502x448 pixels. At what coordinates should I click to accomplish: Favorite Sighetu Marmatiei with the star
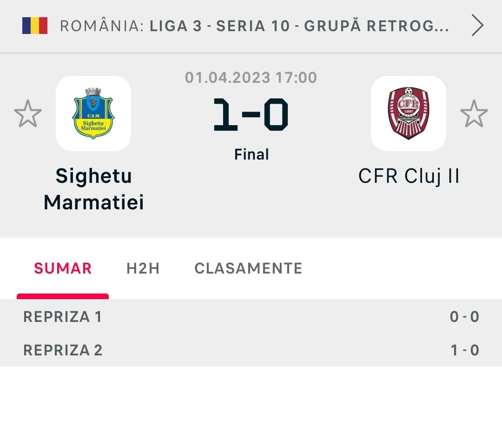click(x=28, y=114)
